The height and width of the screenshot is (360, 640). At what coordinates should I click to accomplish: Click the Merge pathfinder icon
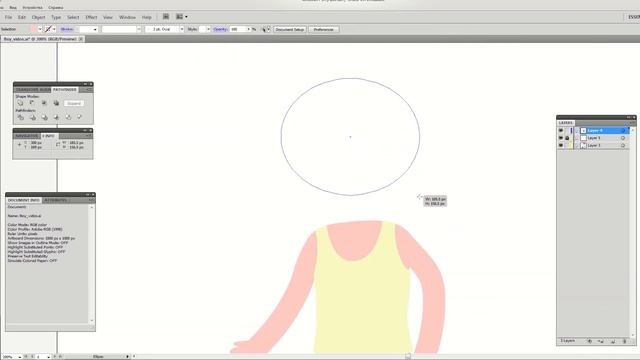pos(44,118)
